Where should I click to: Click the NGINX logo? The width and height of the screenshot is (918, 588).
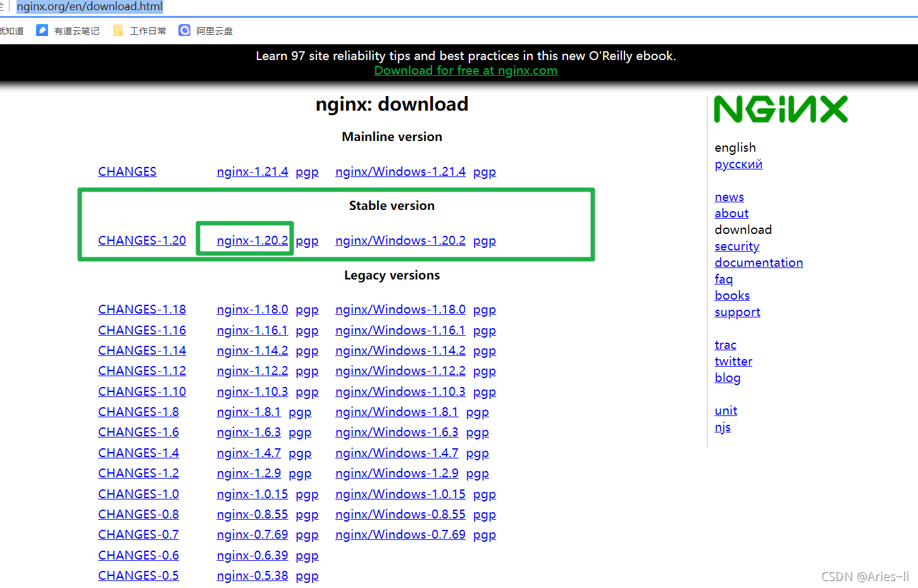point(781,109)
